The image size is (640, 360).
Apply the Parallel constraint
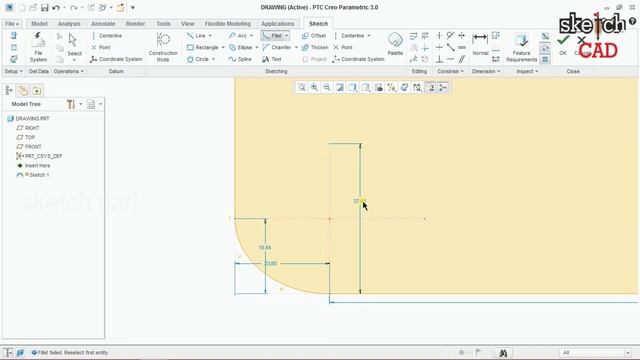coord(462,59)
